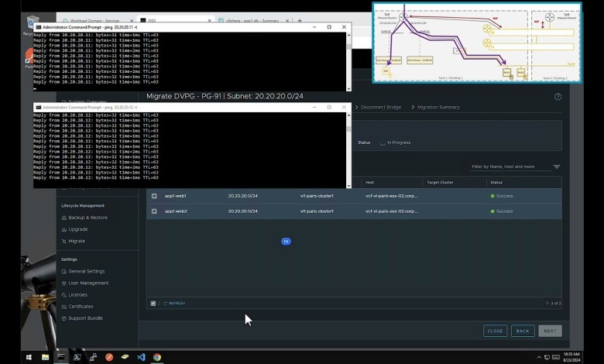Click down arrow of ping 20.20.20.12 scrollbar
604x364 pixels.
tap(348, 186)
